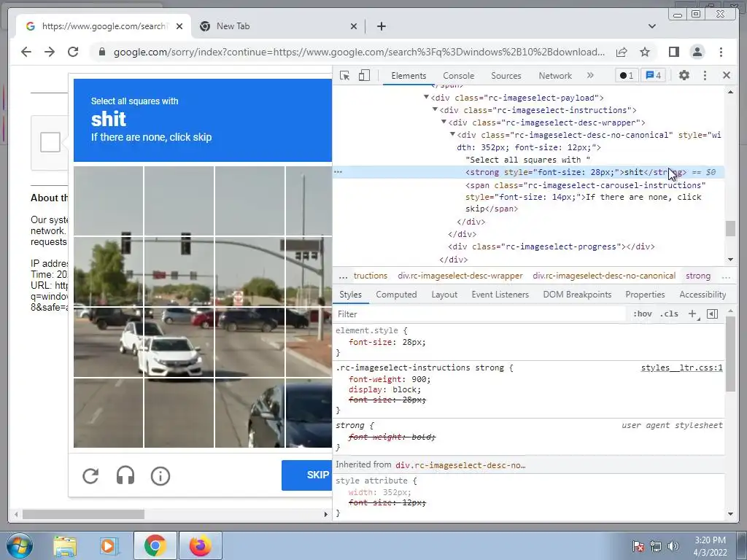The image size is (747, 560).
Task: Open the Event Listeners sub-tab
Action: click(x=500, y=295)
